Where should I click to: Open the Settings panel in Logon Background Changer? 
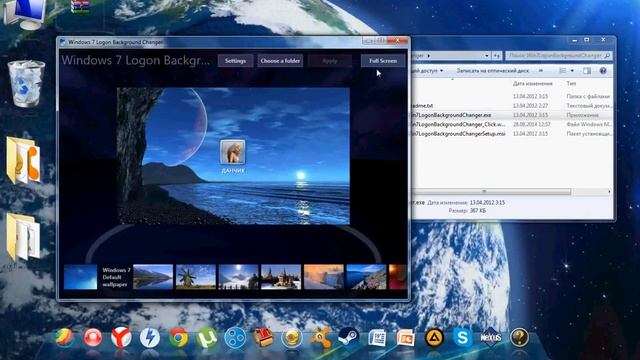pyautogui.click(x=235, y=61)
